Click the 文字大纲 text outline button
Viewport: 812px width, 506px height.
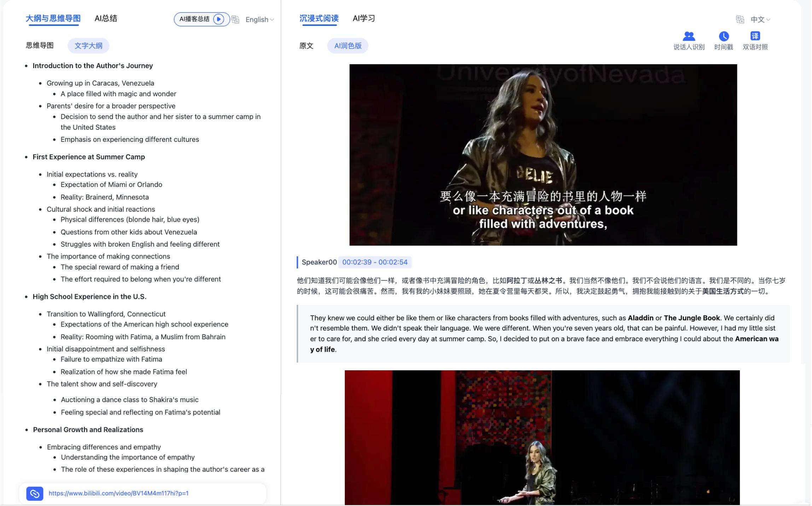[88, 46]
